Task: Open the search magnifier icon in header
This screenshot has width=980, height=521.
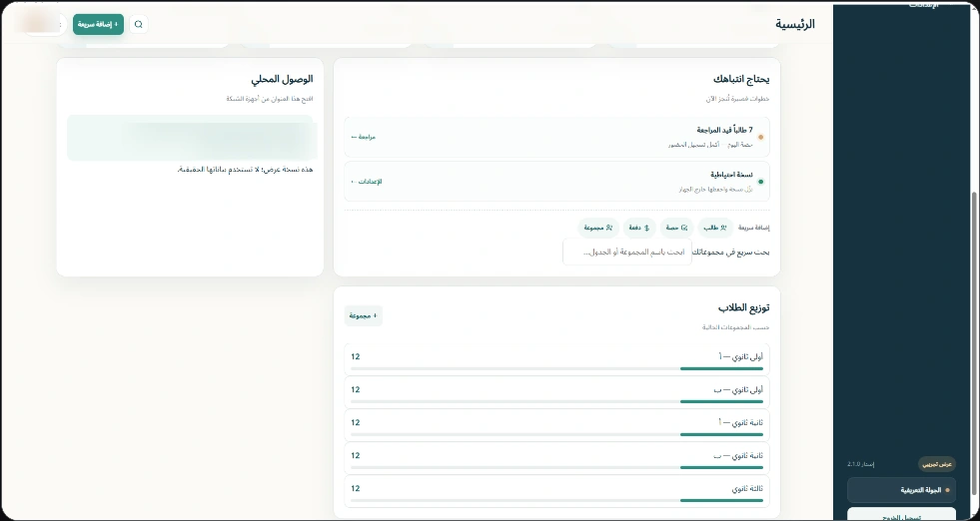Action: click(x=139, y=24)
